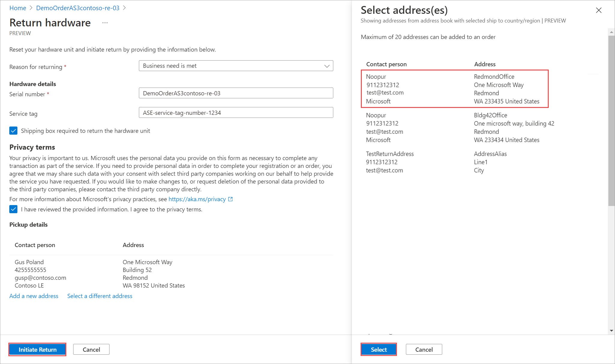The image size is (615, 364).
Task: Toggle the privacy terms agreement checkbox
Action: tap(13, 209)
